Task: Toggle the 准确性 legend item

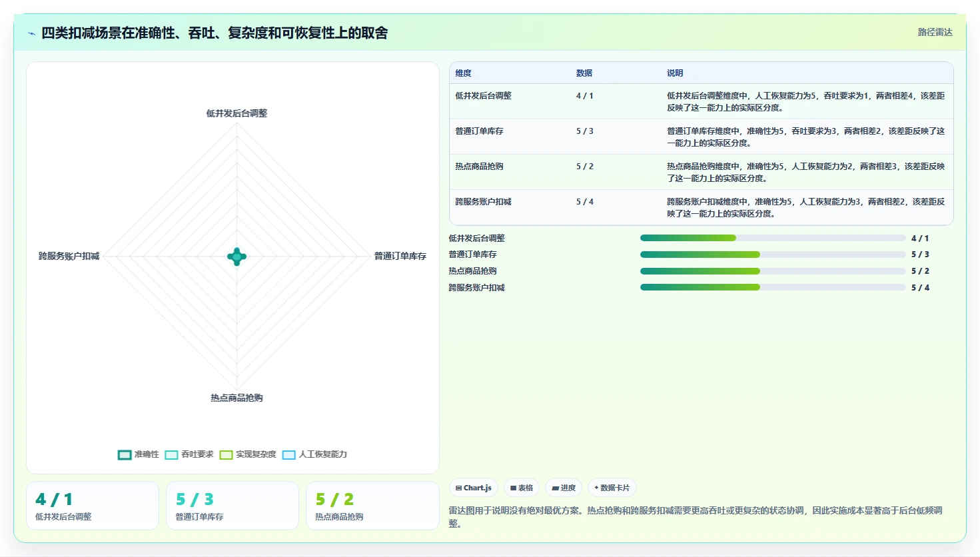Action: (x=139, y=454)
